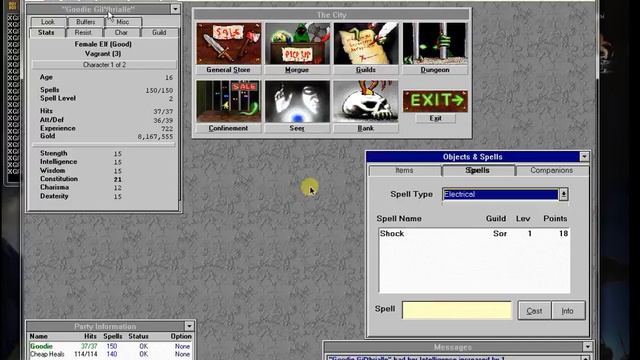Open the Party Information window menu arrow

[189, 326]
